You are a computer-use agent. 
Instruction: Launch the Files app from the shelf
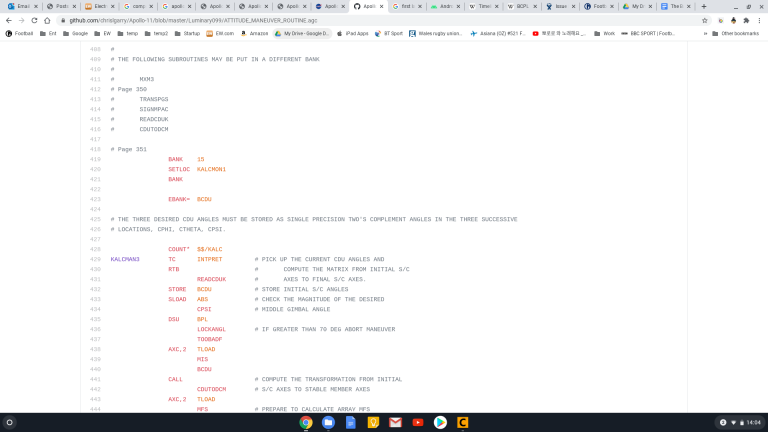[x=328, y=422]
